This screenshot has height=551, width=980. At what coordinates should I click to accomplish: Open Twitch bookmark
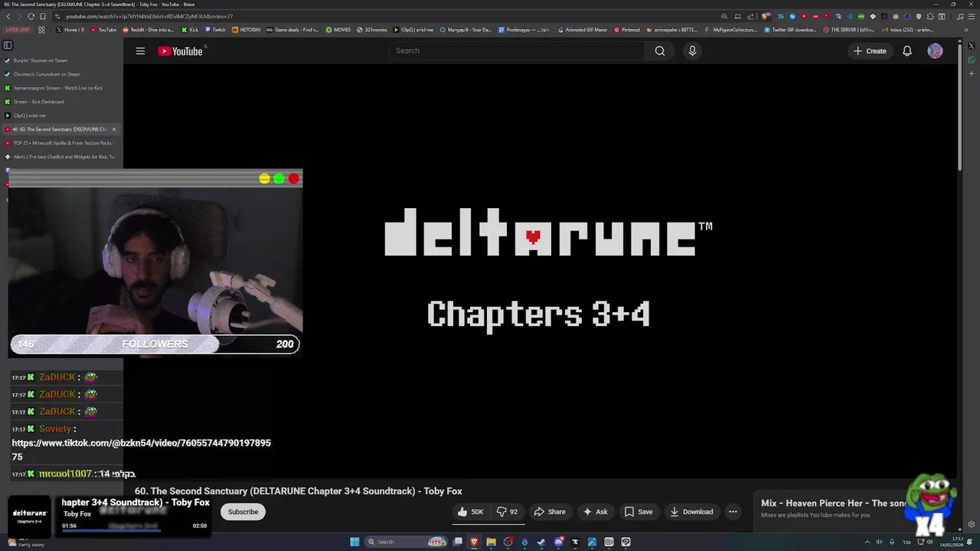coord(215,30)
